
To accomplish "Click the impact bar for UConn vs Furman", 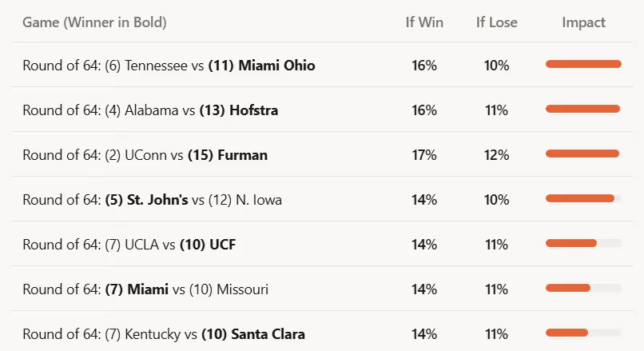I will [x=583, y=154].
